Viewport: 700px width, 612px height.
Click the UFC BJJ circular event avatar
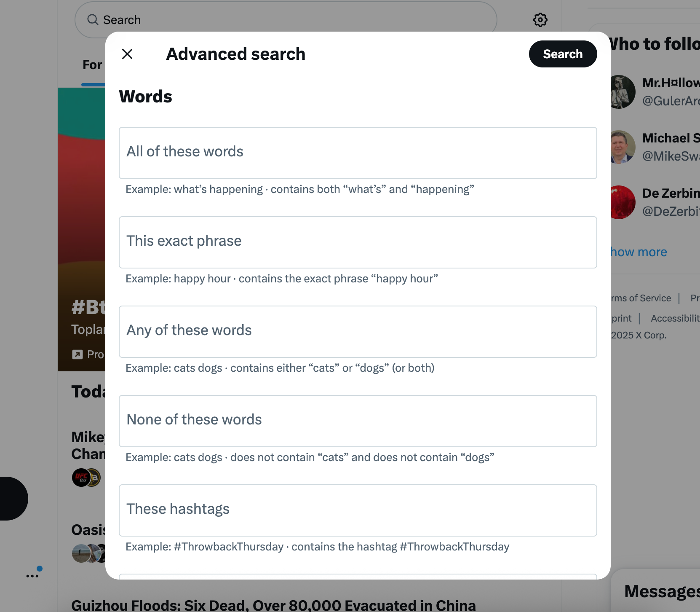click(81, 478)
